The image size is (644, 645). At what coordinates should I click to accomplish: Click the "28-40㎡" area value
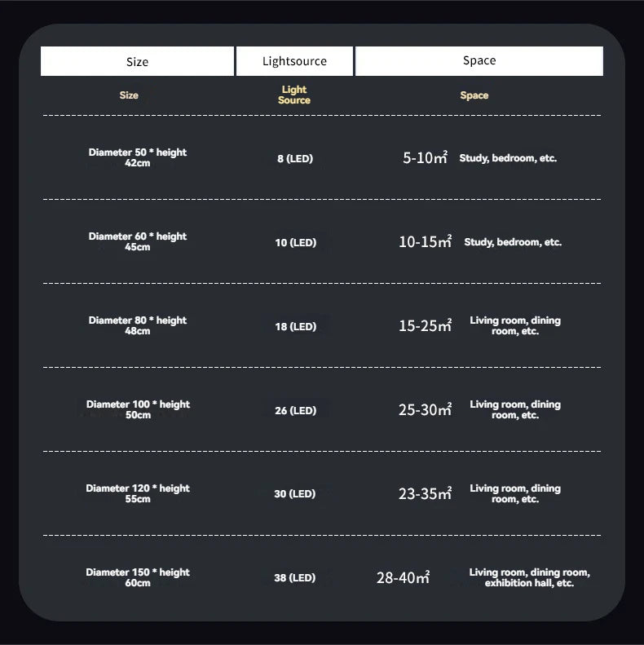(403, 578)
